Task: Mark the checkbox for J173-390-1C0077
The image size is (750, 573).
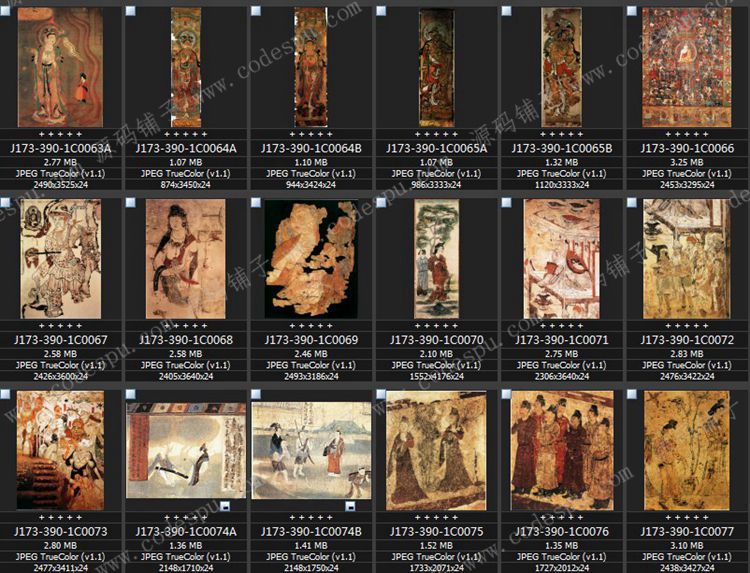Action: 632,394
